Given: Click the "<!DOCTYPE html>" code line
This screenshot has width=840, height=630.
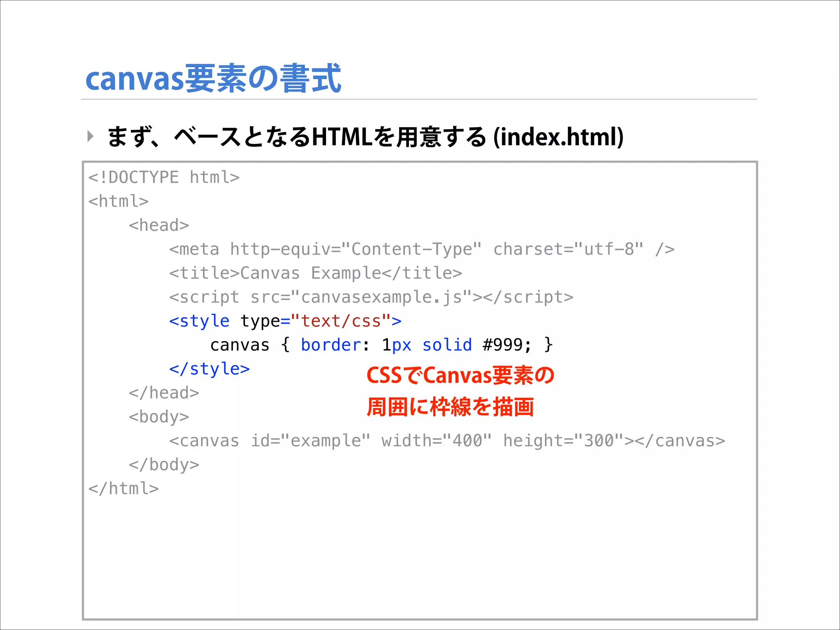Looking at the screenshot, I should (x=164, y=177).
